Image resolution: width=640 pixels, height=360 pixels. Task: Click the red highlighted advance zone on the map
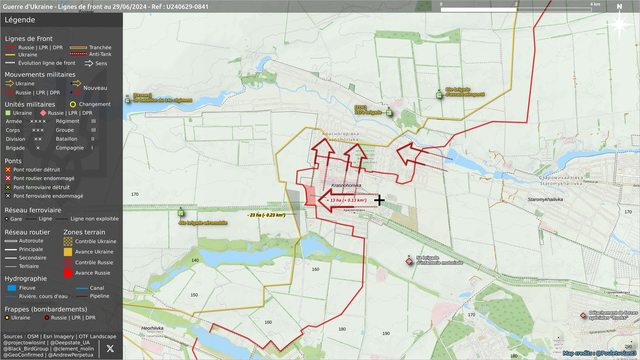pos(310,196)
